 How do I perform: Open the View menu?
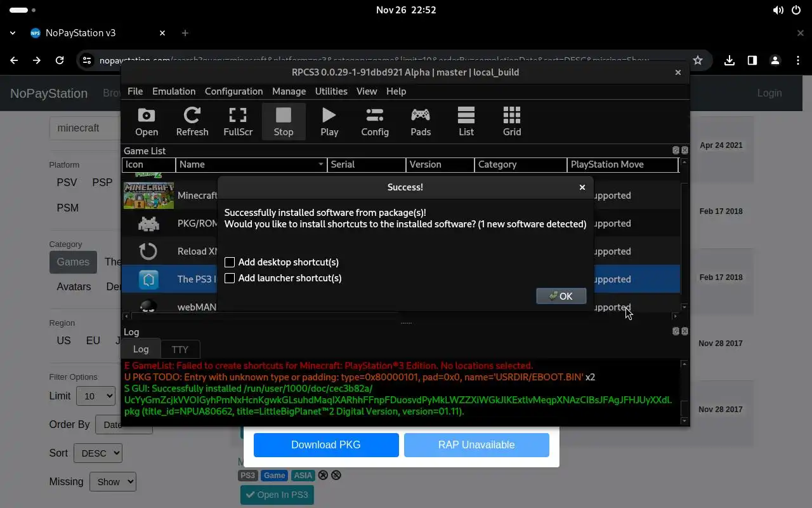coord(367,91)
